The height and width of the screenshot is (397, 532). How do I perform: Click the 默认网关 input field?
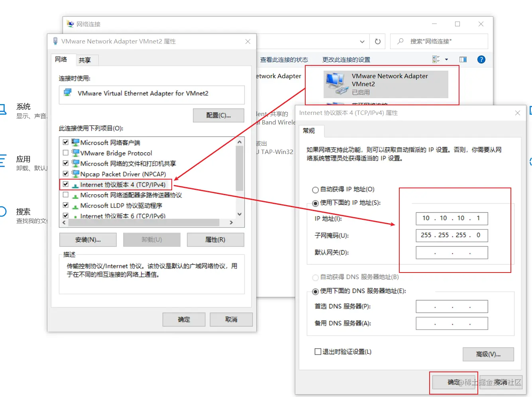coord(452,253)
